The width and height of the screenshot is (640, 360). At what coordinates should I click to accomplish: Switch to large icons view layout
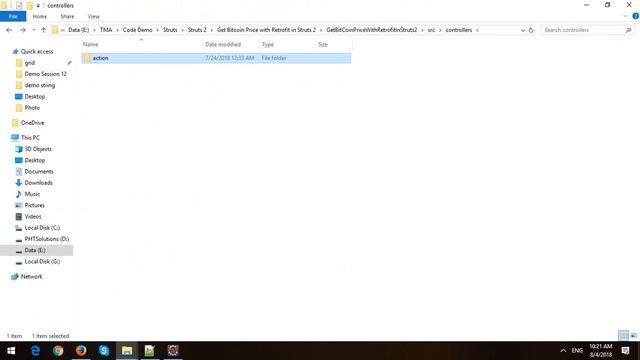point(633,336)
